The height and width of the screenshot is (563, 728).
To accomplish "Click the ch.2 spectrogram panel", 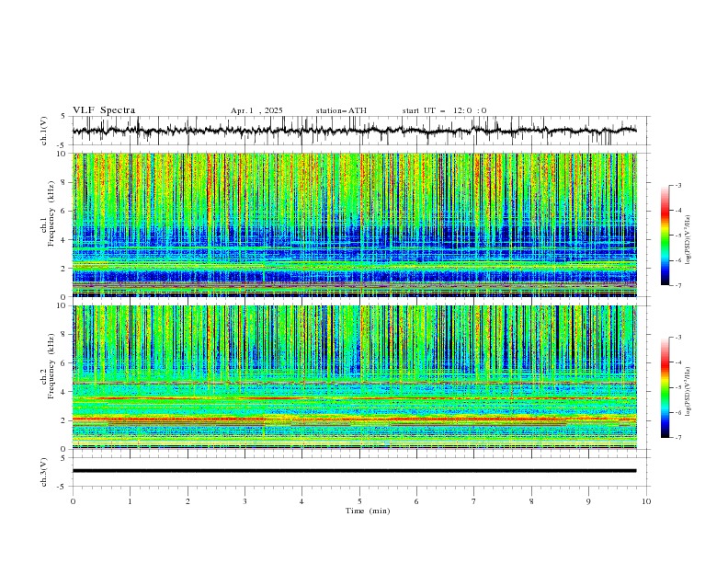I will coord(355,377).
